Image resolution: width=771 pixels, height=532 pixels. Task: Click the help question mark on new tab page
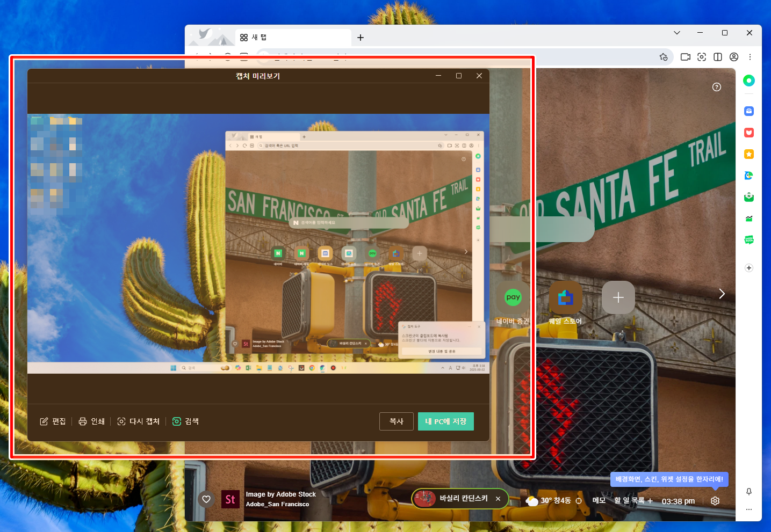(717, 87)
